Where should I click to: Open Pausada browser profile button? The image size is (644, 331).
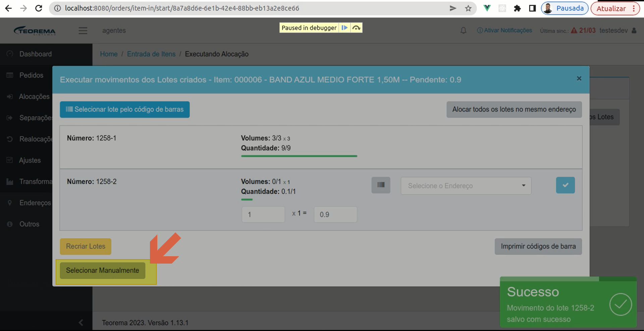click(x=565, y=8)
